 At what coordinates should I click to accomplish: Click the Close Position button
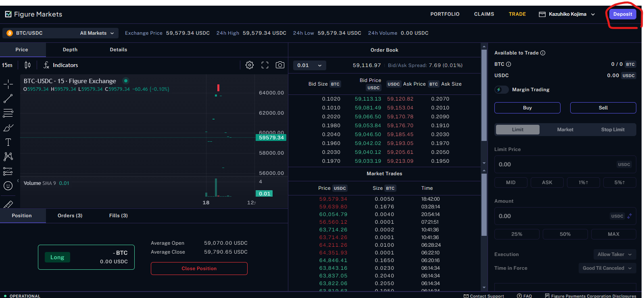point(199,269)
